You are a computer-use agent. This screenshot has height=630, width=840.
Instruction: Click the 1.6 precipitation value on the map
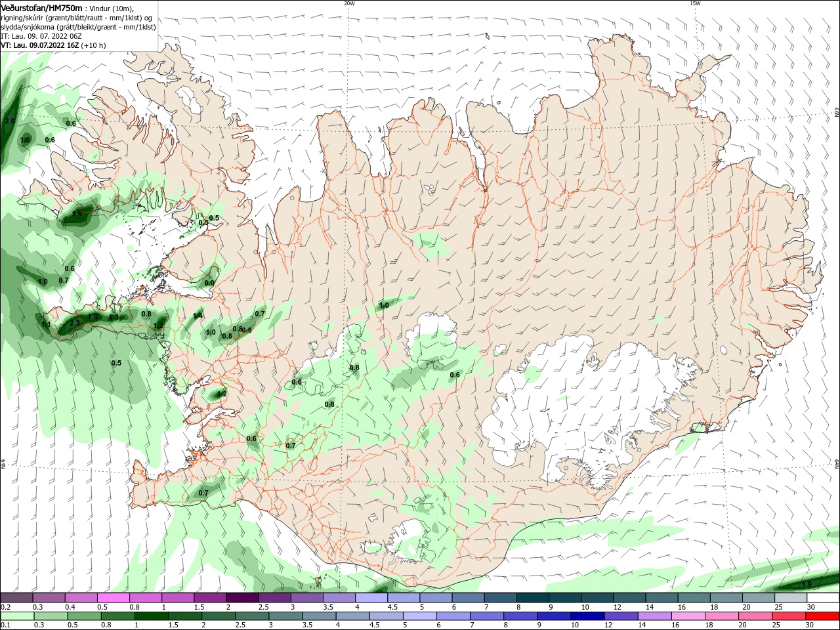(x=77, y=213)
